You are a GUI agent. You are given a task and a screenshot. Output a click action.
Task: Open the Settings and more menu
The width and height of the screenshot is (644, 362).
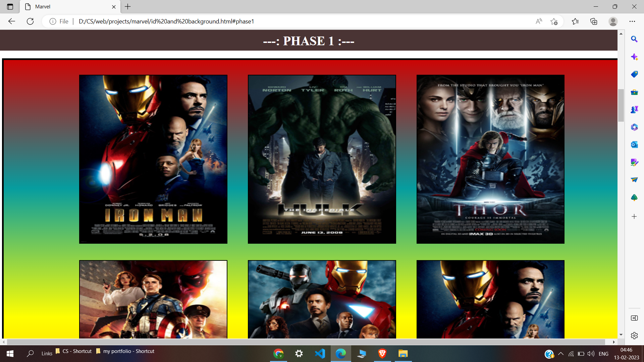pos(633,21)
